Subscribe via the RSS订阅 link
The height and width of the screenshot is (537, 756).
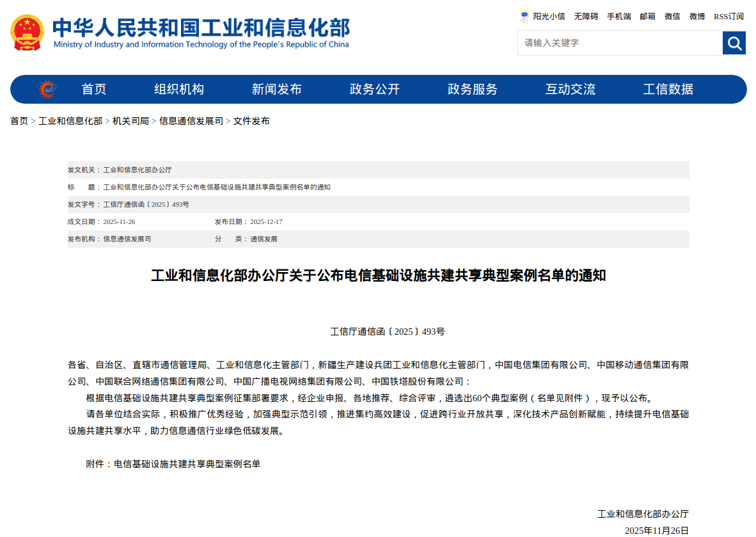coord(728,17)
